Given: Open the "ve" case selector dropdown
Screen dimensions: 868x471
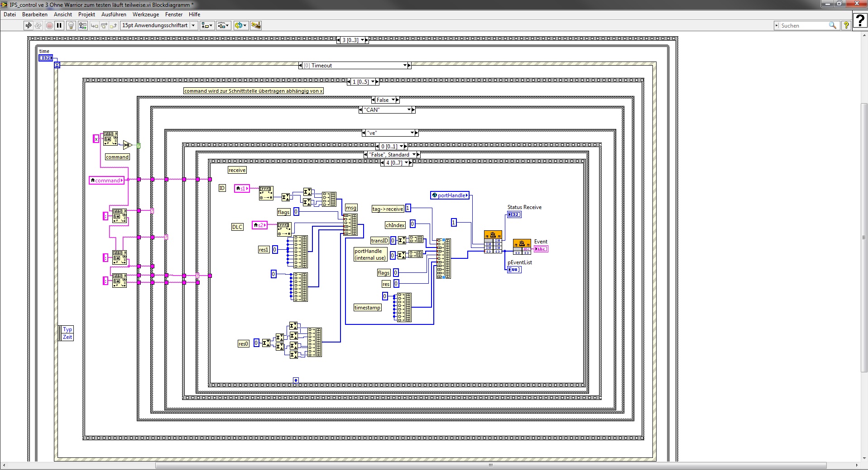Looking at the screenshot, I should point(412,133).
